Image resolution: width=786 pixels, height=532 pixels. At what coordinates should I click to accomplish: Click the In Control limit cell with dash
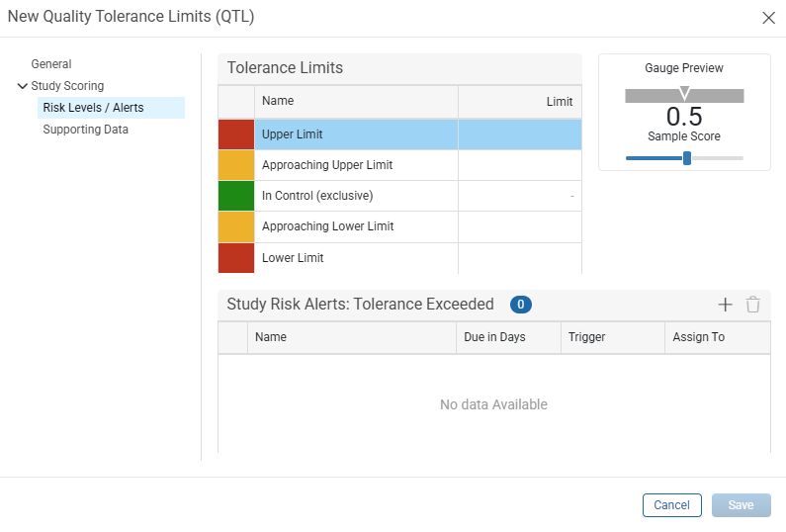tap(520, 196)
